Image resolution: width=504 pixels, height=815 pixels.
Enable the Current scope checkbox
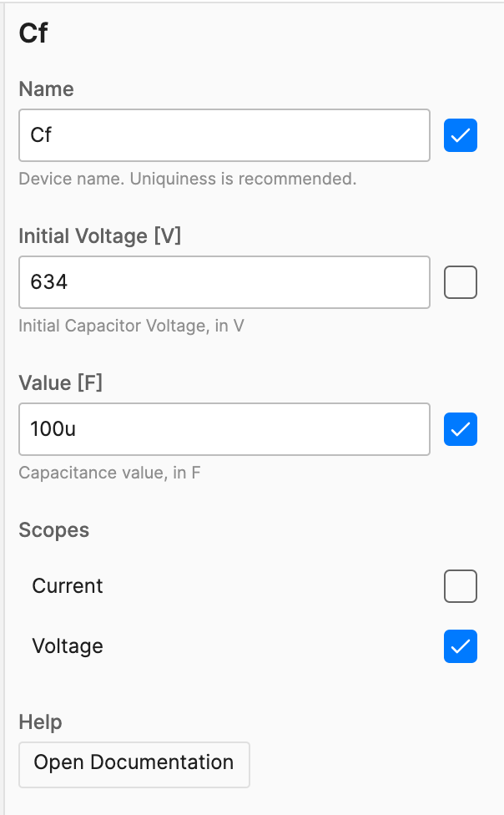[x=460, y=586]
